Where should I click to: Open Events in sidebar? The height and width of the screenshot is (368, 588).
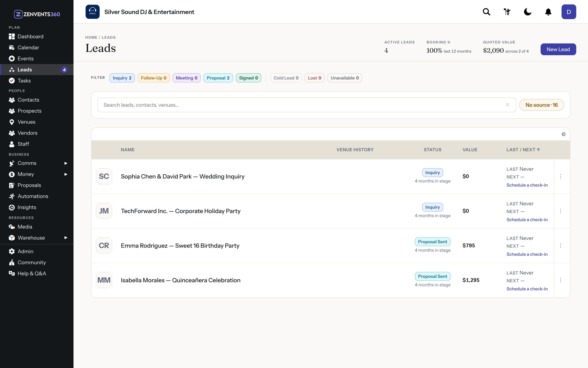click(x=37, y=58)
